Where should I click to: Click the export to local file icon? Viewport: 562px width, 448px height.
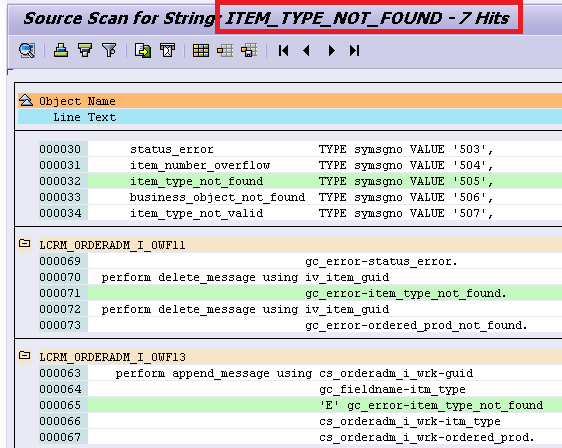pos(143,51)
